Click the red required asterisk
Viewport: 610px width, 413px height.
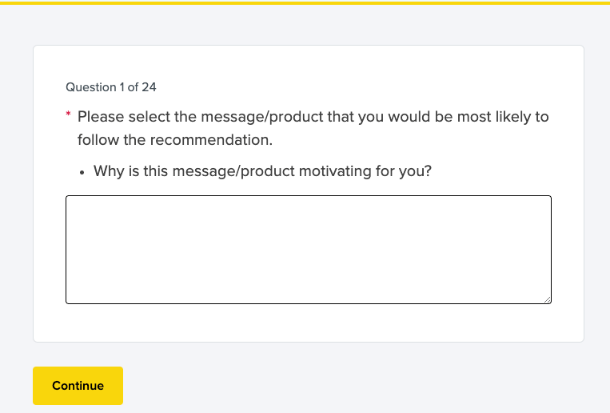68,116
